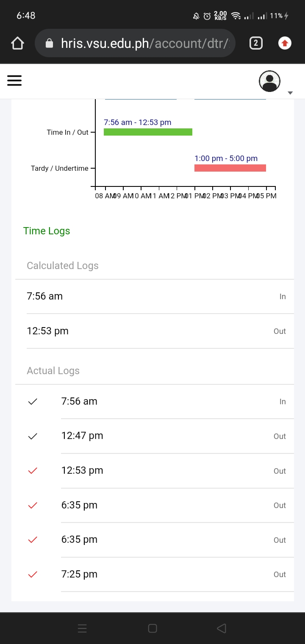This screenshot has width=305, height=644.
Task: Tap the user profile avatar icon
Action: pyautogui.click(x=269, y=81)
